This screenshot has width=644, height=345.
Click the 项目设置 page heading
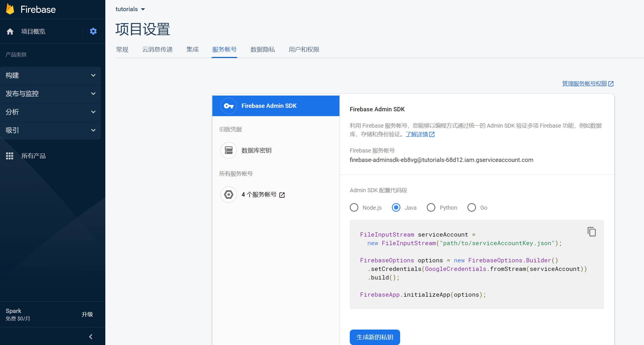pyautogui.click(x=143, y=29)
